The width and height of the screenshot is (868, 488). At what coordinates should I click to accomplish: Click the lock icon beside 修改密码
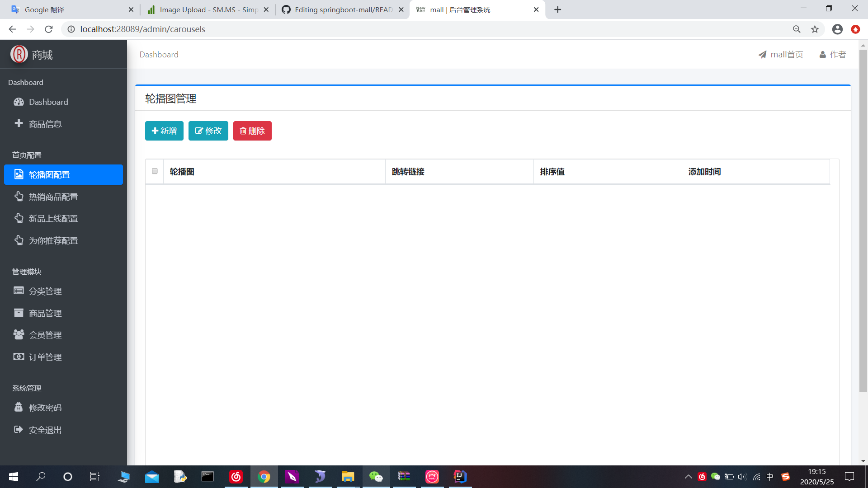[x=19, y=407]
